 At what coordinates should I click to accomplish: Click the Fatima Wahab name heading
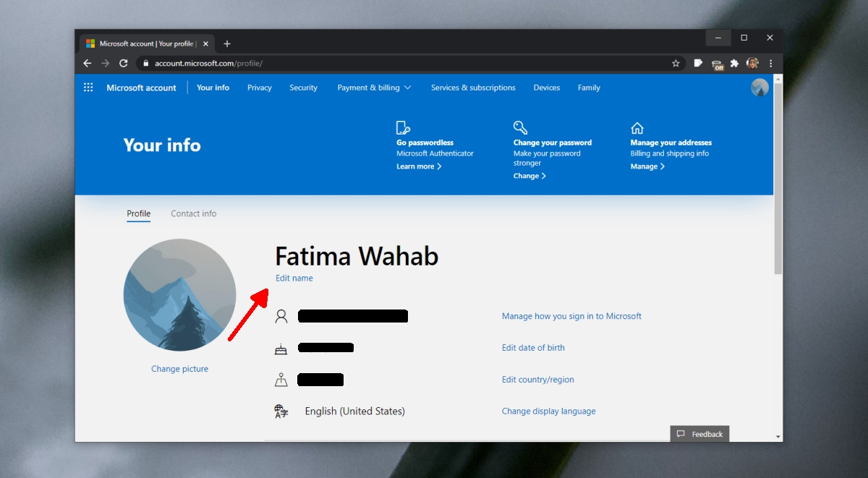tap(357, 256)
